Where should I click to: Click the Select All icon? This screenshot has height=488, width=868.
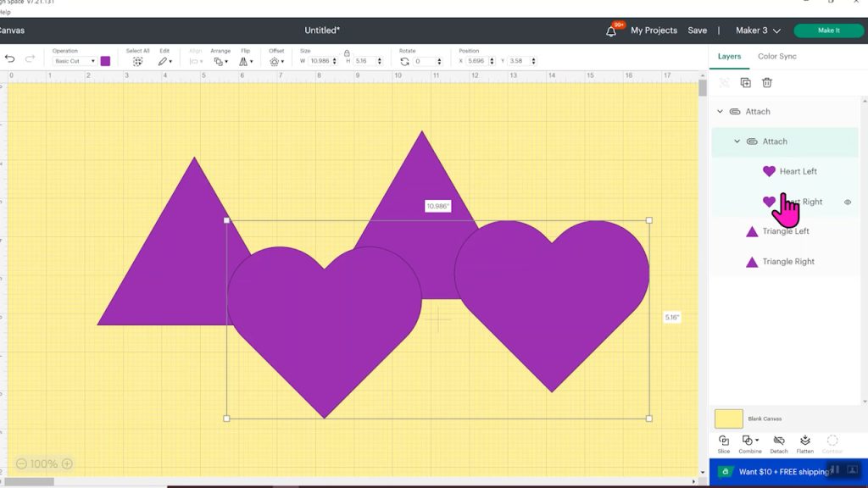pos(137,62)
